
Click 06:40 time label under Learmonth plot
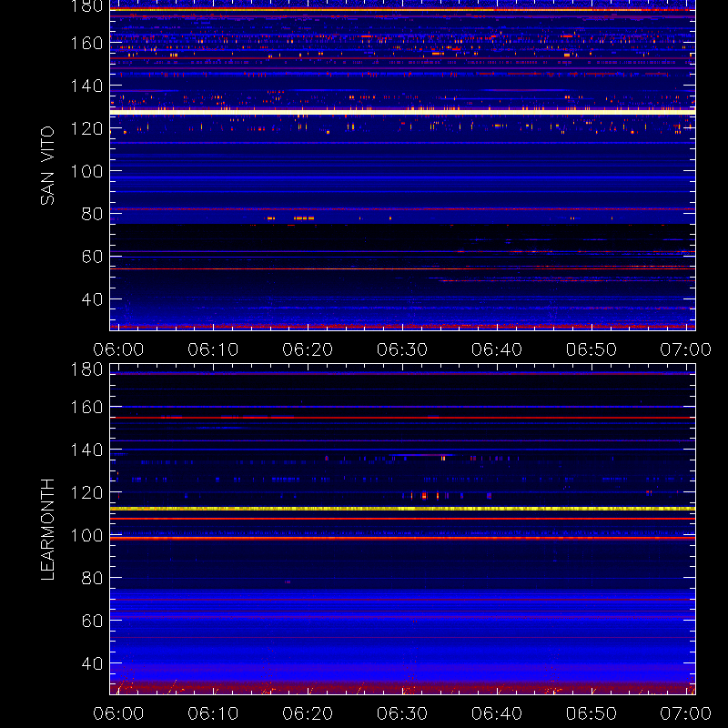click(497, 713)
